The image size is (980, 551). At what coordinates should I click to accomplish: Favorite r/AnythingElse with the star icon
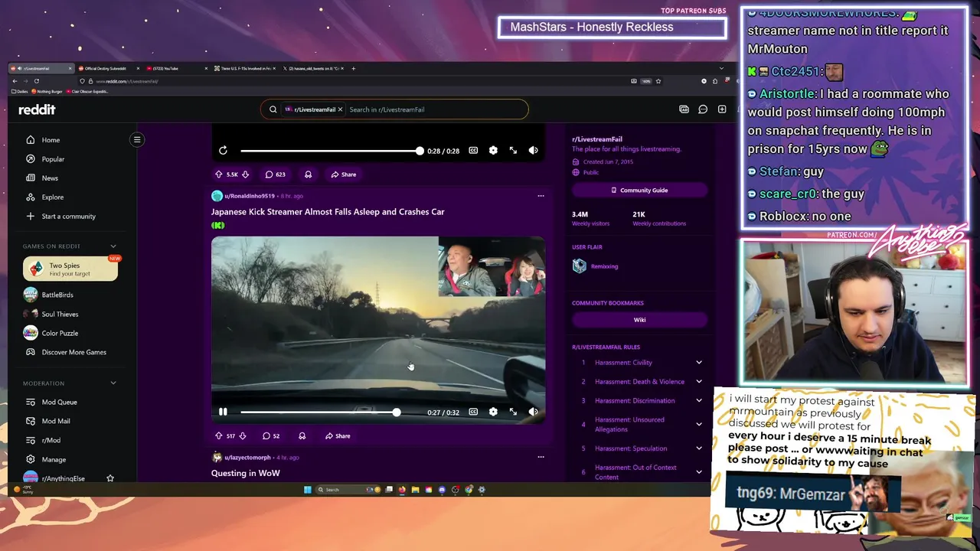tap(110, 478)
